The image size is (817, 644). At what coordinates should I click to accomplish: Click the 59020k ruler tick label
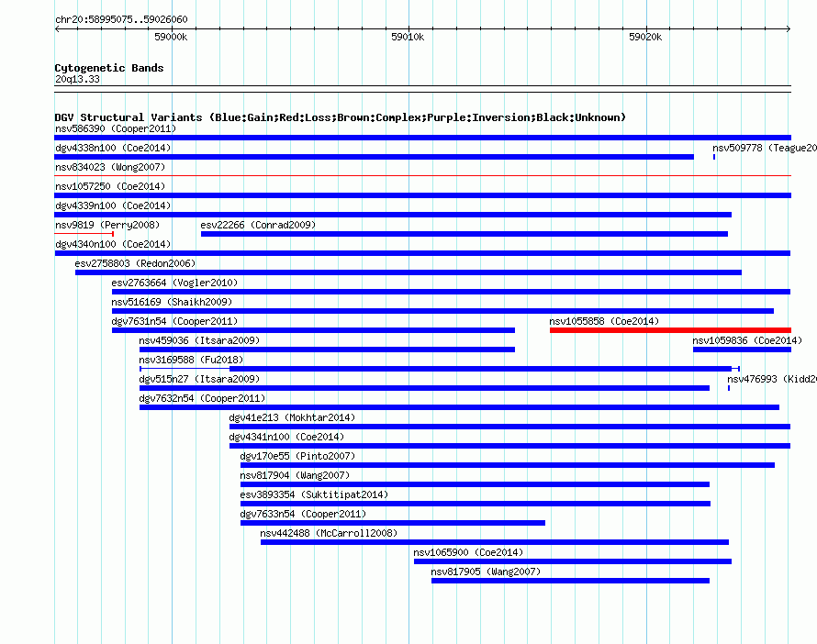pos(645,37)
